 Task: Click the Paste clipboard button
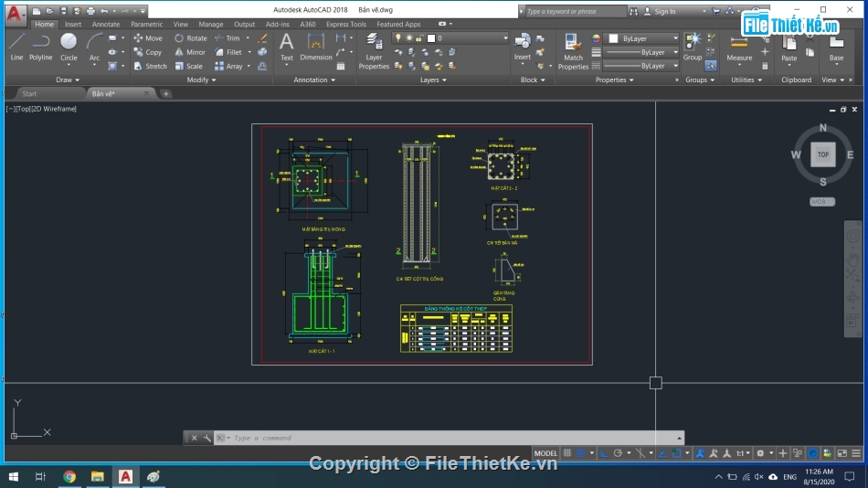[x=789, y=48]
